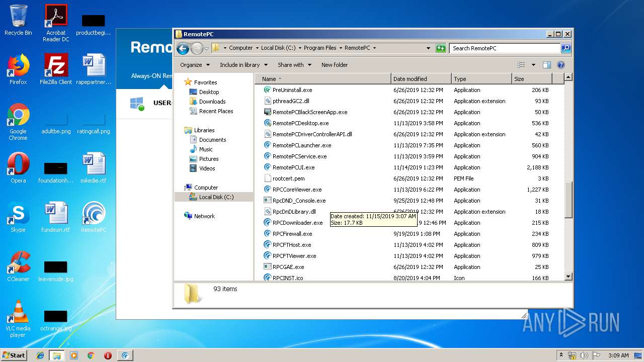Select RemotePCDesktop.exe icon
Viewport: 644px width, 362px height.
(268, 123)
